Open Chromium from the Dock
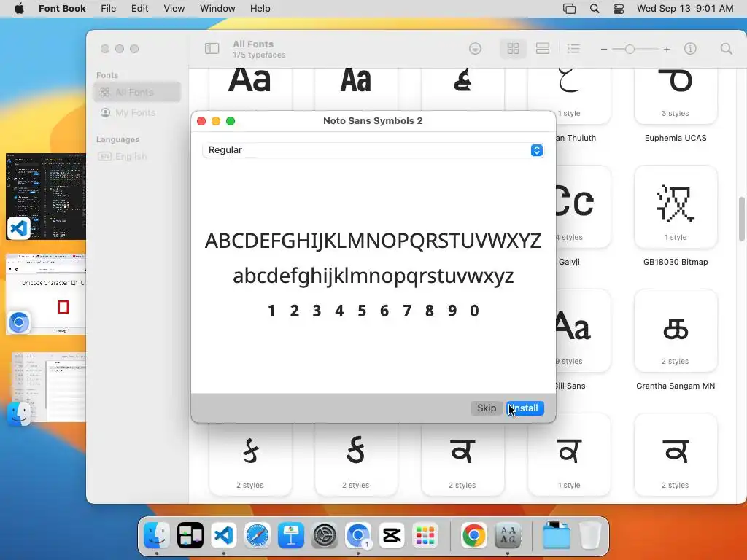 coord(357,535)
